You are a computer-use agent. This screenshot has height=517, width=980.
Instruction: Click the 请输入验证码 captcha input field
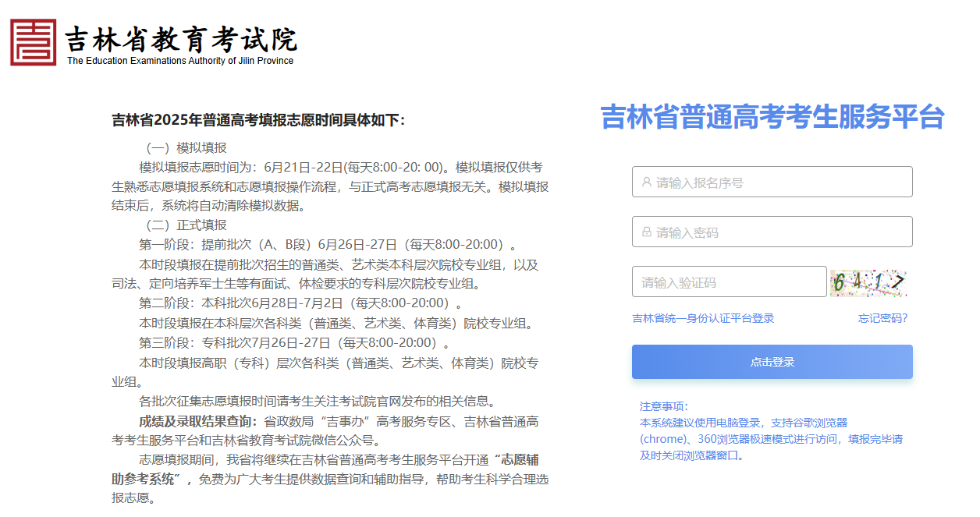[x=729, y=282]
